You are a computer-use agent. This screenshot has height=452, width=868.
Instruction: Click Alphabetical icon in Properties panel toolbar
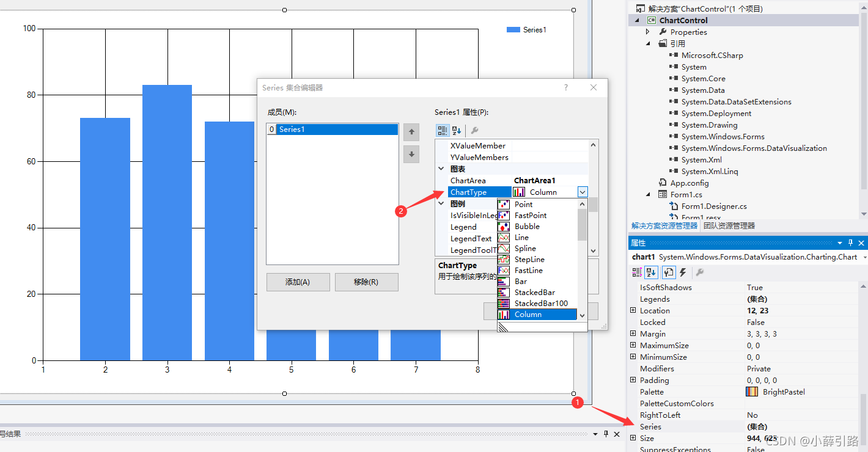(652, 272)
